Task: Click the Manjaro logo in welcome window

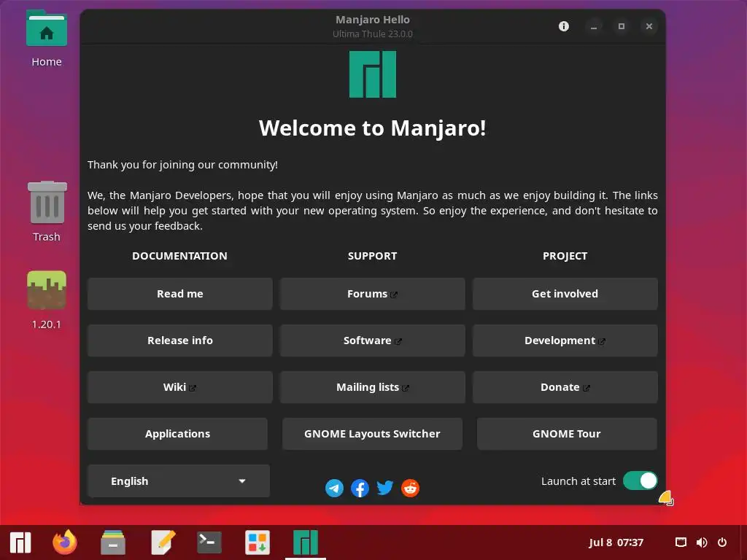Action: [373, 75]
